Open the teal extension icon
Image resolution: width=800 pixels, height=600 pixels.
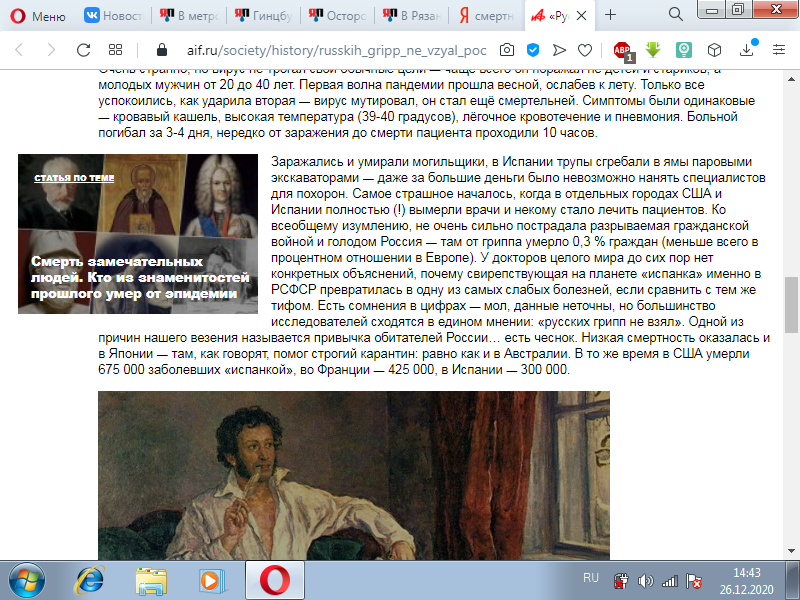point(684,49)
